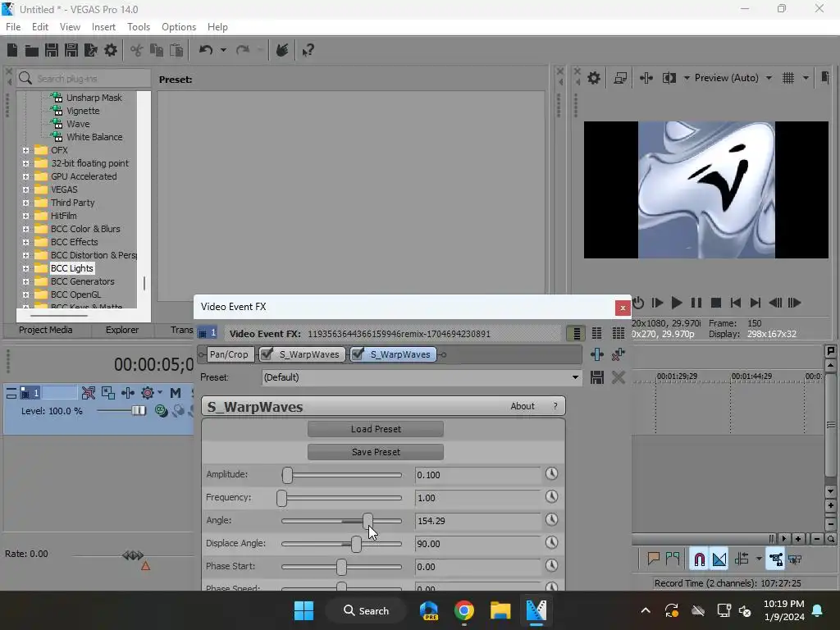Viewport: 840px width, 630px height.
Task: Click the Load Preset button
Action: click(x=376, y=429)
